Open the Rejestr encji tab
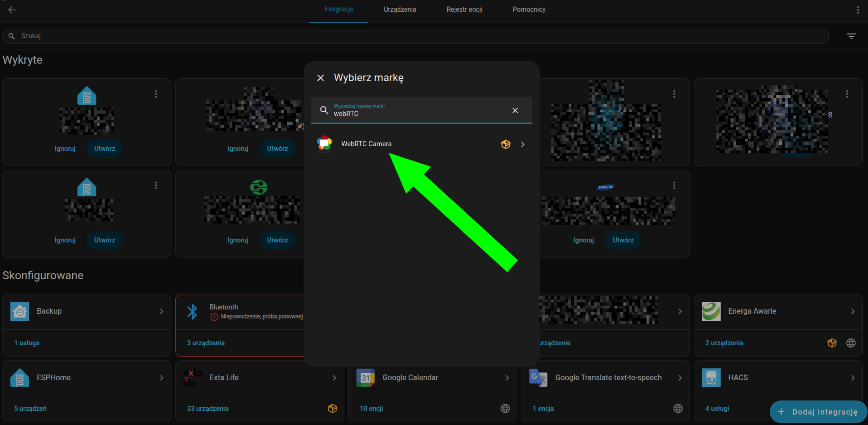Viewport: 868px width, 425px height. [x=464, y=10]
